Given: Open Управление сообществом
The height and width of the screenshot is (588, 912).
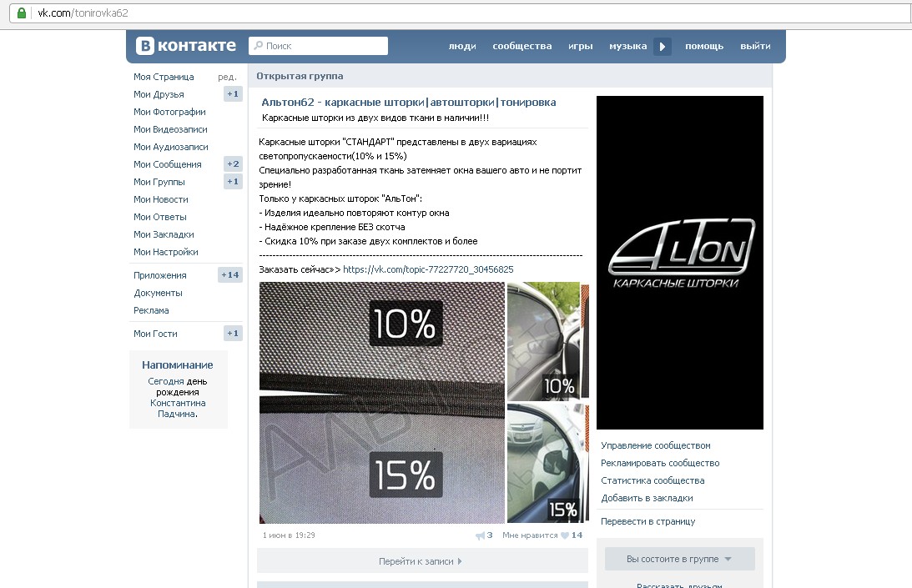Looking at the screenshot, I should [656, 445].
